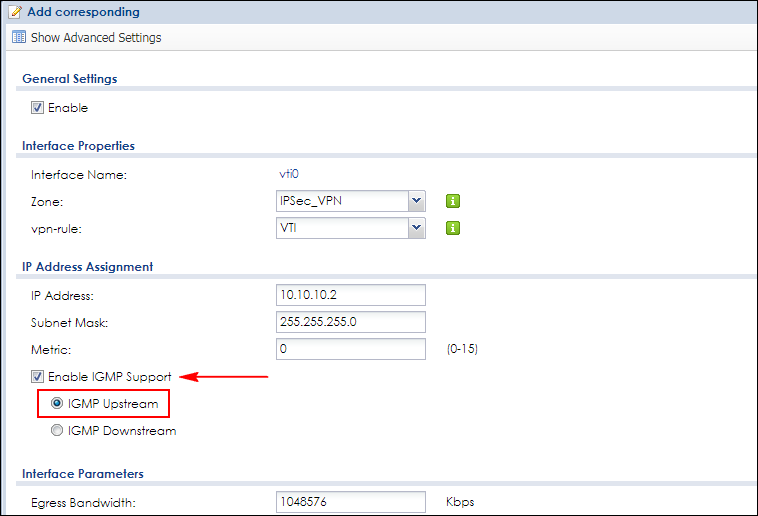758x516 pixels.
Task: Toggle the Enable checkbox in General Settings
Action: (x=37, y=107)
